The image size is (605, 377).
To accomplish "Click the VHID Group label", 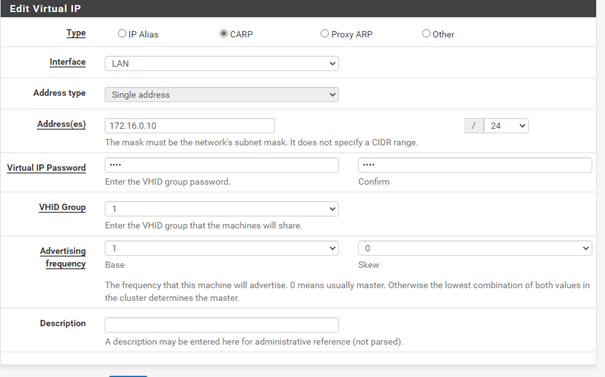I will click(63, 207).
